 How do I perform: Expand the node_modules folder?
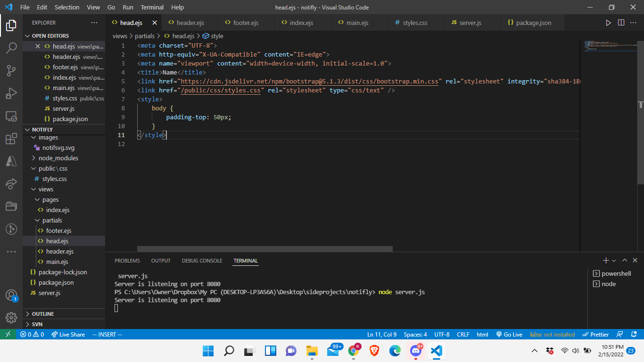click(x=54, y=158)
